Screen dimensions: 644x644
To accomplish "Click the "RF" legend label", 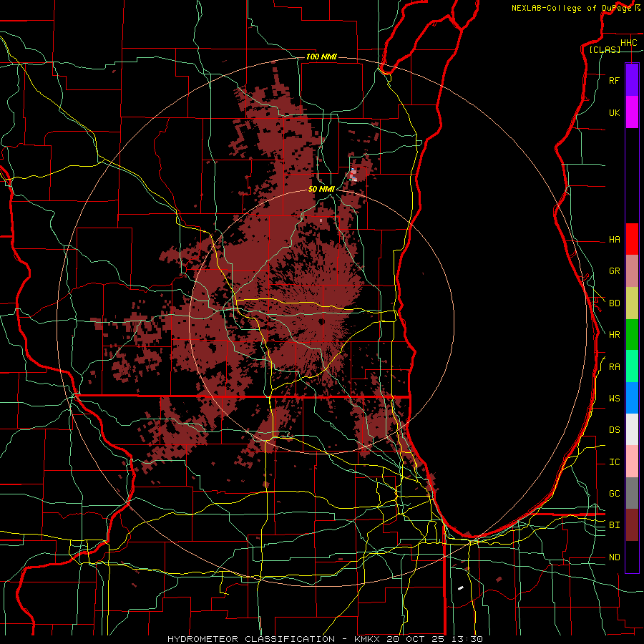I will [x=614, y=80].
